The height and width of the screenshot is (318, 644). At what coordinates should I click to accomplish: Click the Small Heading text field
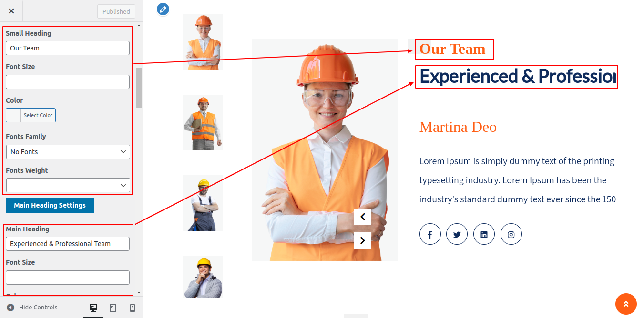[x=68, y=48]
